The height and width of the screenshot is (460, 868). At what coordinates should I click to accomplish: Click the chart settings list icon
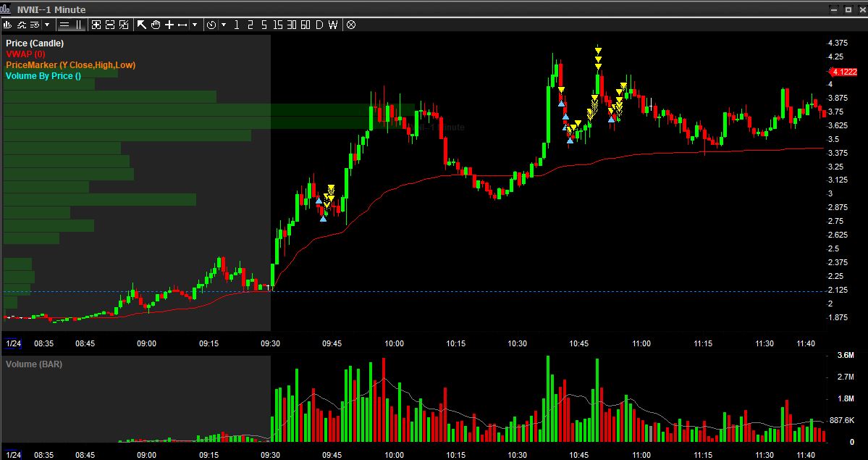click(x=35, y=25)
